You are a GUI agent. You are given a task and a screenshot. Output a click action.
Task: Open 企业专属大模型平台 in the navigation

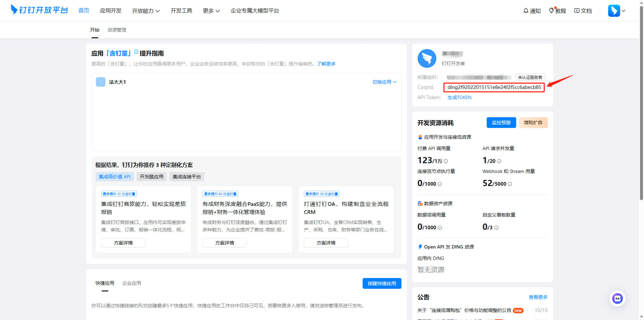point(255,11)
